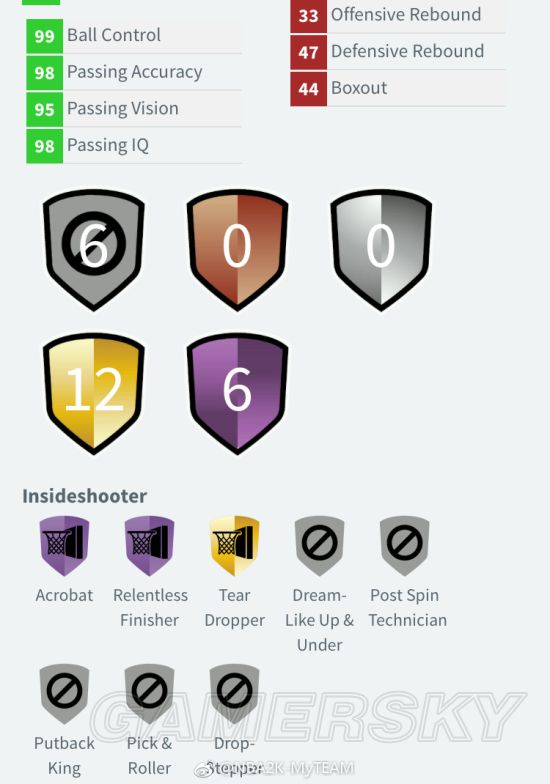Select the Passing IQ attribute row
The image size is (550, 784).
[134, 146]
